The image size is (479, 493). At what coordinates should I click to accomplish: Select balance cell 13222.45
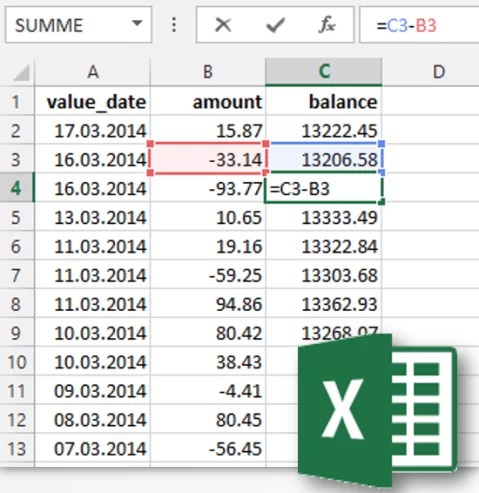(x=324, y=130)
